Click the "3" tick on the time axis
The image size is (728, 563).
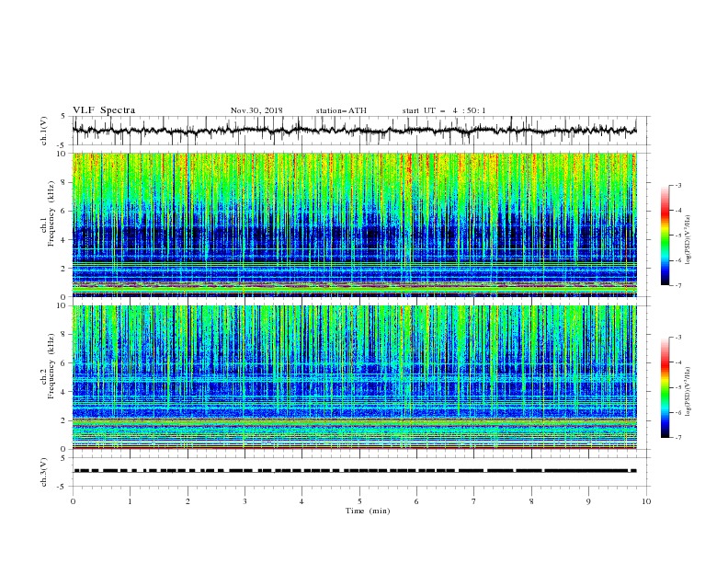pyautogui.click(x=245, y=501)
